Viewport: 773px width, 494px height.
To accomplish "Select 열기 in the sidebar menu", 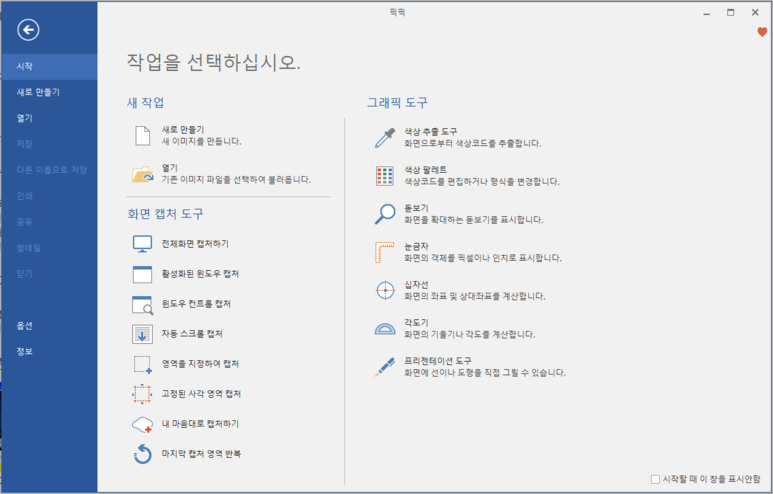I will [49, 118].
